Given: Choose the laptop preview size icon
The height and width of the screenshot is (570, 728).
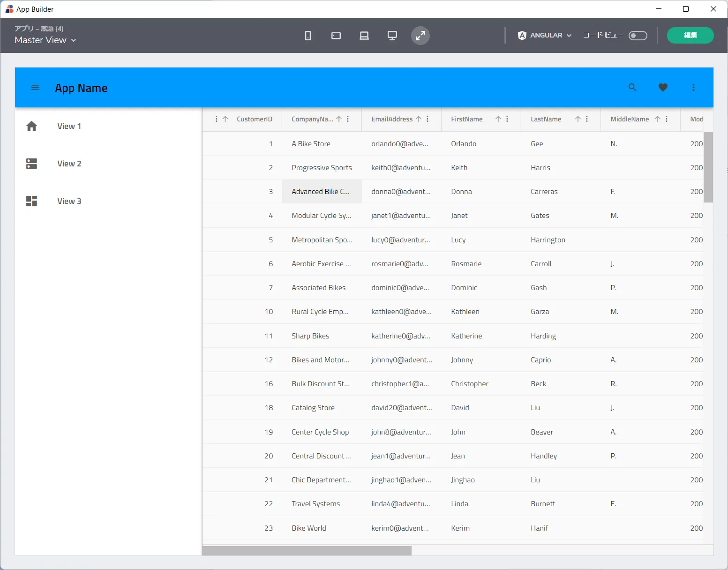Looking at the screenshot, I should click(364, 36).
